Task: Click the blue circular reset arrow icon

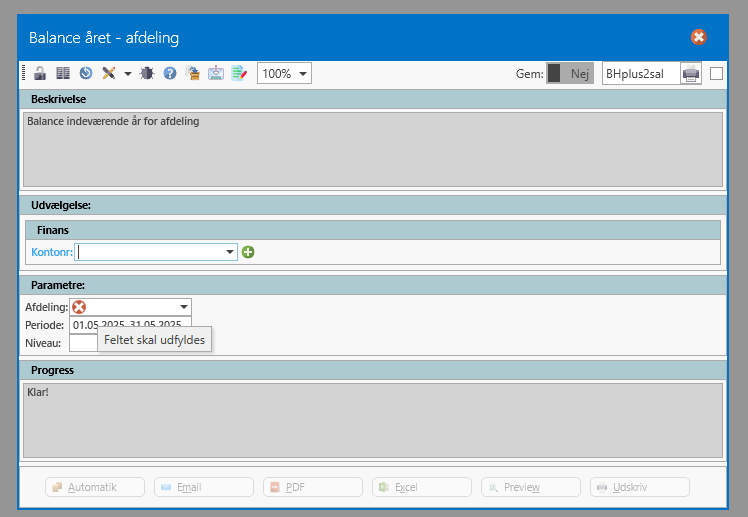Action: (x=86, y=73)
